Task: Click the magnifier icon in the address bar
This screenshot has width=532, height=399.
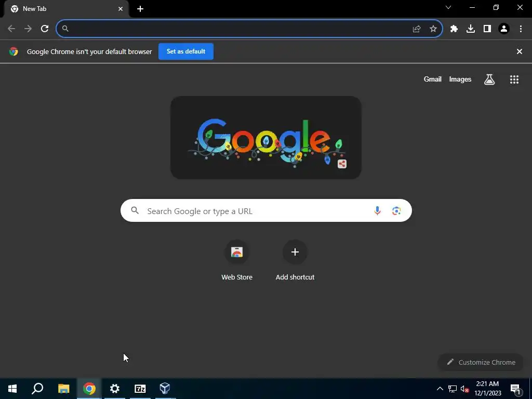Action: [65, 29]
